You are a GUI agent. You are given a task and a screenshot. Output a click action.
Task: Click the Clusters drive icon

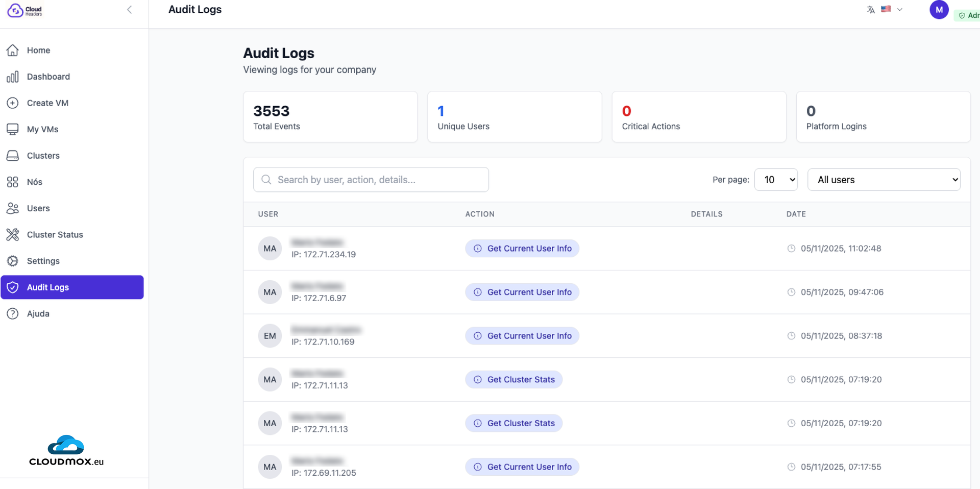coord(13,156)
